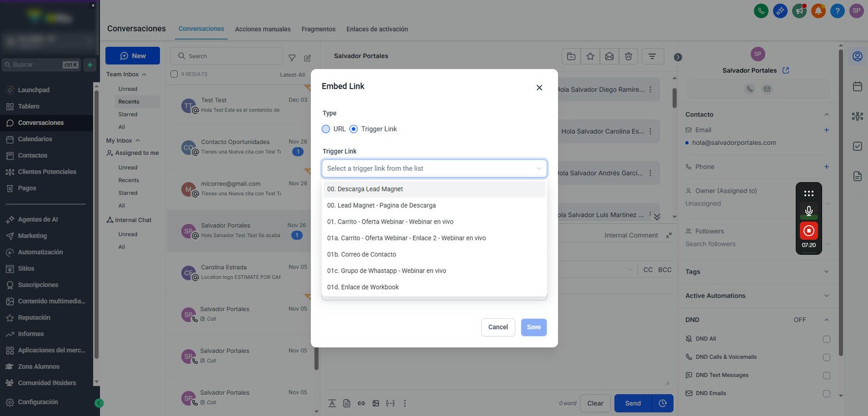Screen dimensions: 868x416
Task: Stop the red recording button
Action: coord(809,231)
